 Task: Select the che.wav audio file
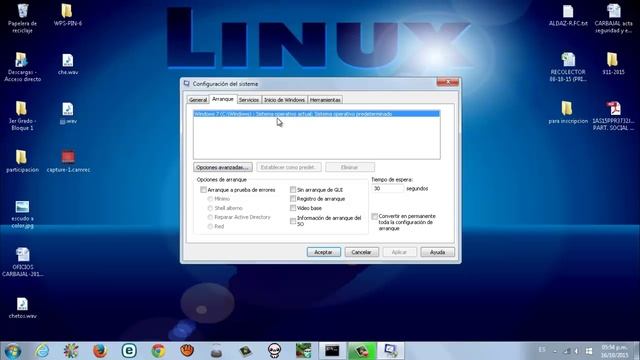68,64
